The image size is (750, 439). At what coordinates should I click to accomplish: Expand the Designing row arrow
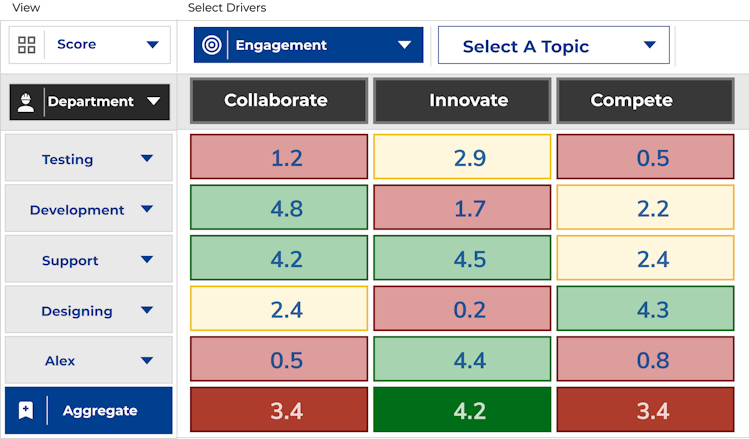coord(147,310)
